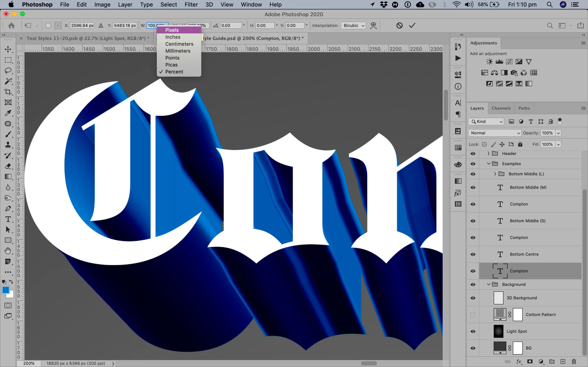Open the Normal blend mode dropdown
This screenshot has height=367, width=588.
(x=495, y=133)
